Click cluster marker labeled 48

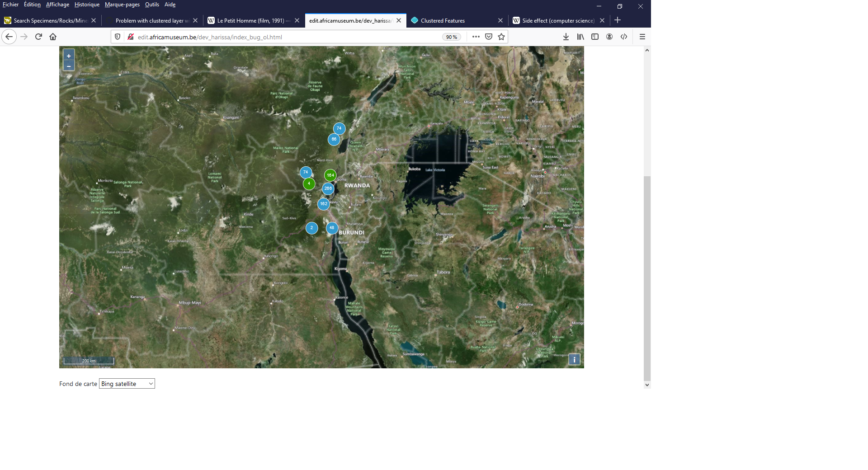pyautogui.click(x=332, y=228)
